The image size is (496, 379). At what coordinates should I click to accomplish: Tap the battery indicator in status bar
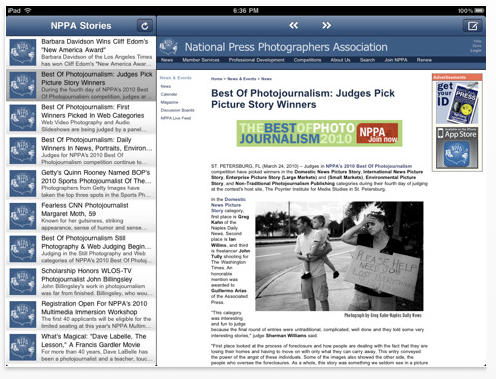[479, 11]
